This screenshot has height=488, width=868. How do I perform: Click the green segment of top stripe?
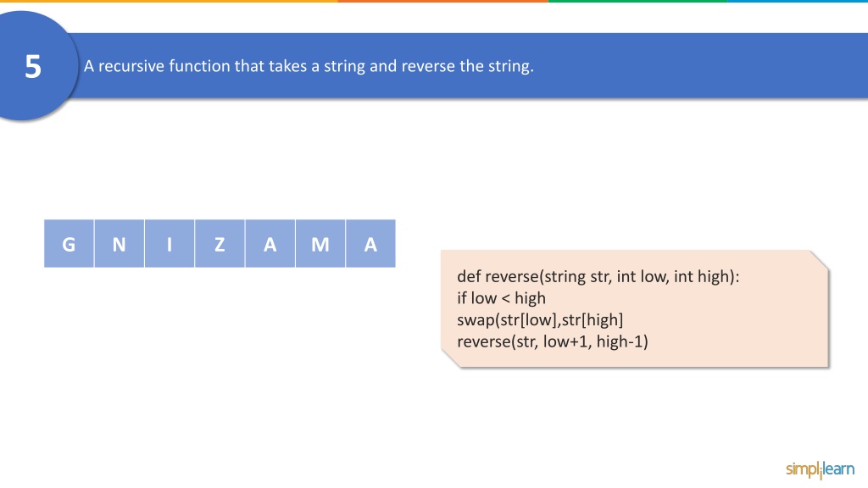pyautogui.click(x=637, y=1)
